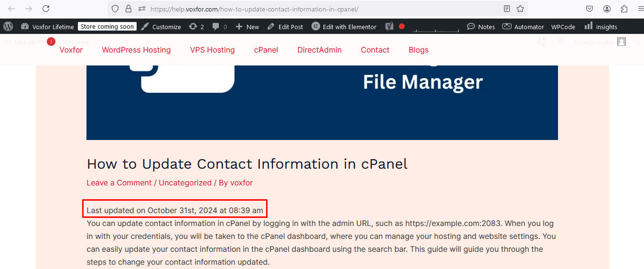The width and height of the screenshot is (644, 269).
Task: Open the Firefox hamburger application menu
Action: 640,9
